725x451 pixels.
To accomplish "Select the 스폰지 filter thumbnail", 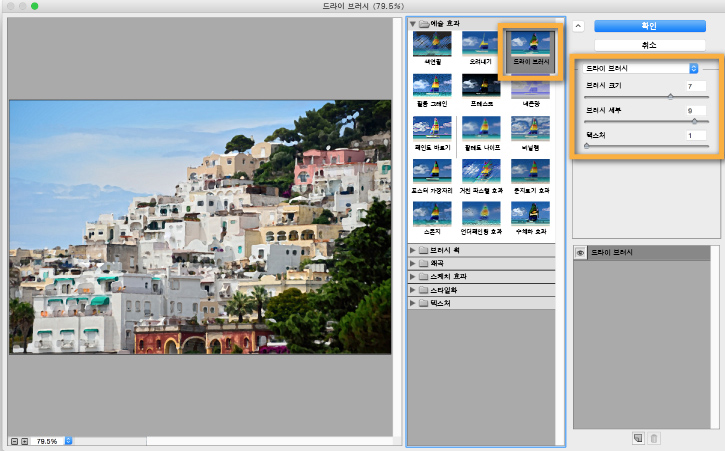I will pos(432,213).
